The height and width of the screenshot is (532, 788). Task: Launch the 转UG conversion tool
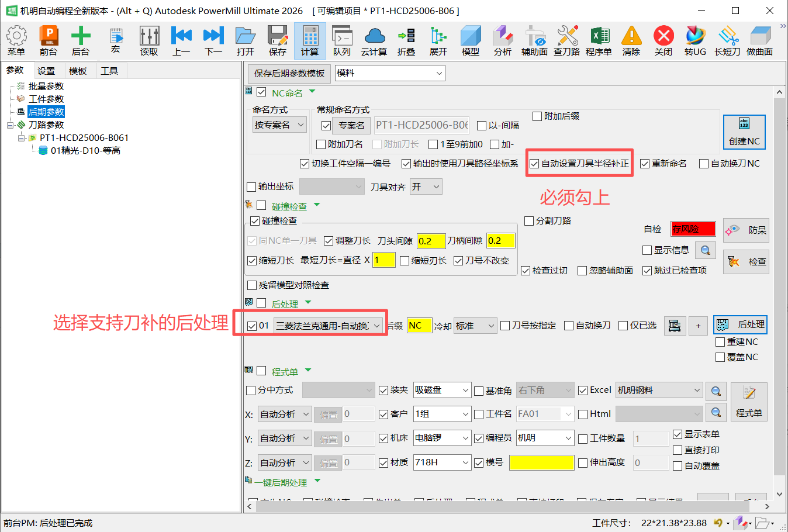click(696, 40)
